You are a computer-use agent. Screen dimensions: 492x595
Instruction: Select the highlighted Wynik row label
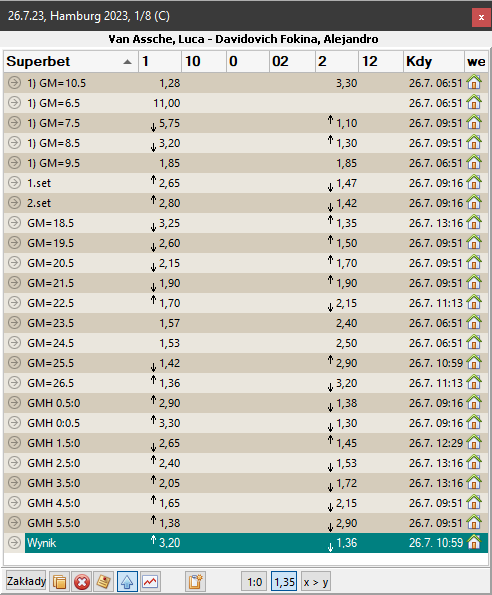point(41,543)
